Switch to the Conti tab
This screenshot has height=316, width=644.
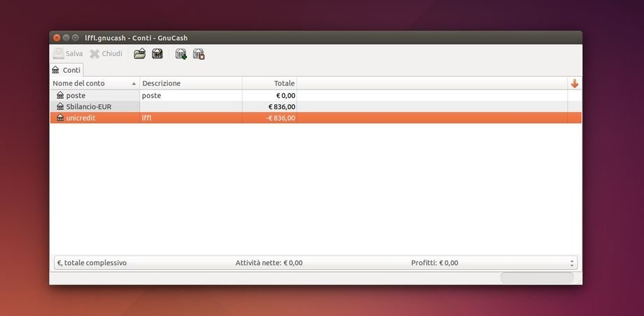coord(66,70)
